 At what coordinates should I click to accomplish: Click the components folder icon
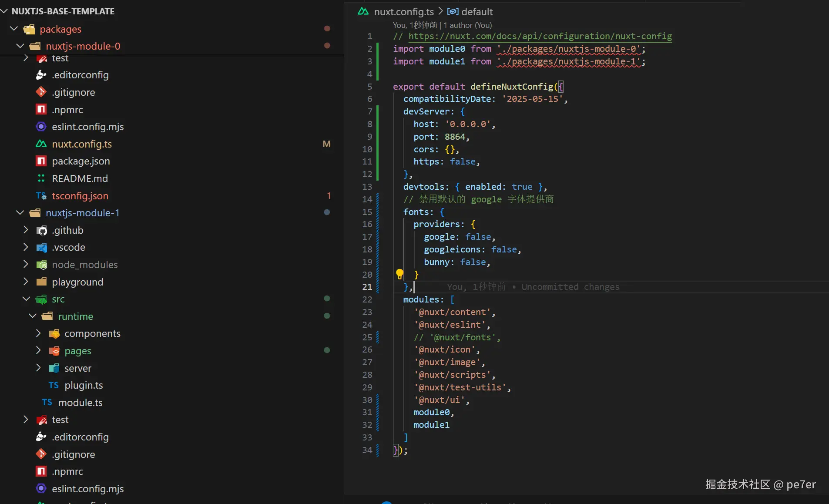[x=54, y=334]
